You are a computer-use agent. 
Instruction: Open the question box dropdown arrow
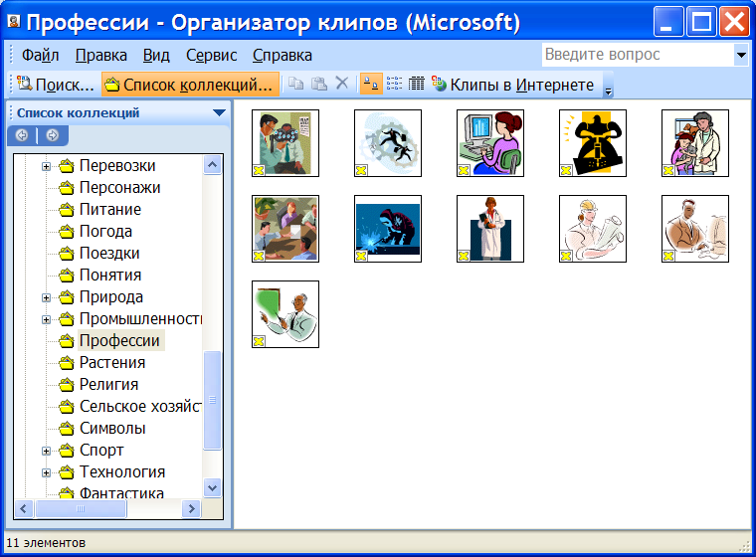point(741,55)
